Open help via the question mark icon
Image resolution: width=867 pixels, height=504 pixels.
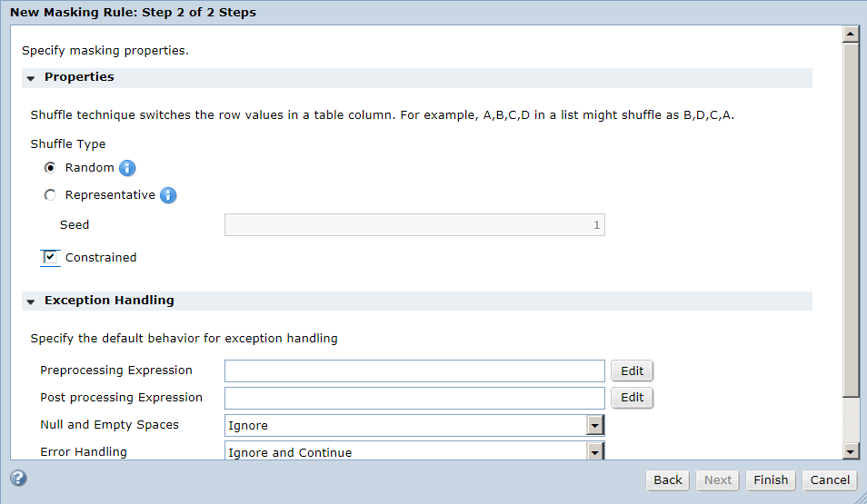click(18, 478)
